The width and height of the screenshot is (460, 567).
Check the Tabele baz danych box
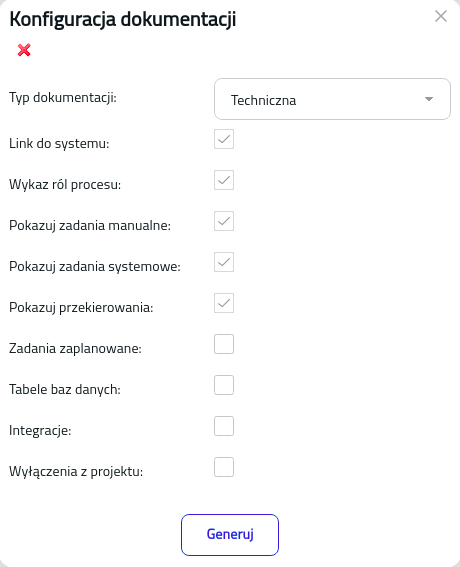click(x=224, y=385)
